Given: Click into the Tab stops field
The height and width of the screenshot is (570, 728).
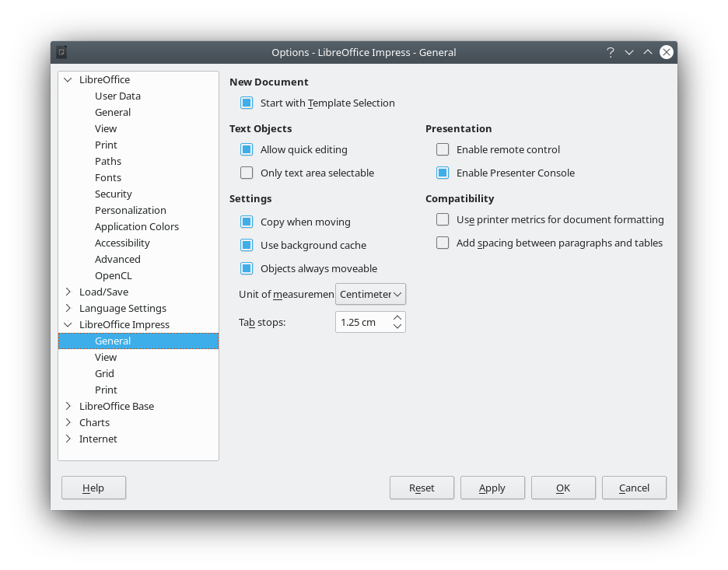Looking at the screenshot, I should tap(363, 322).
